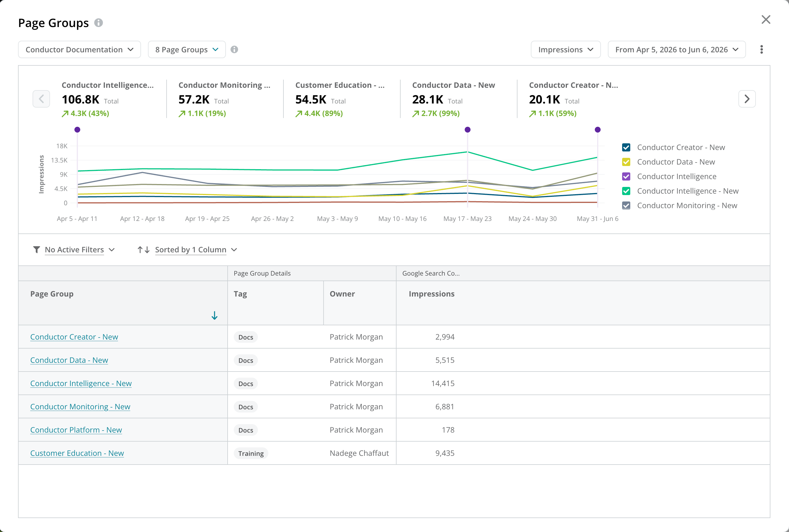Select the Conductor Monitoring 57.2K summary card
Image resolution: width=789 pixels, height=532 pixels.
(x=224, y=99)
